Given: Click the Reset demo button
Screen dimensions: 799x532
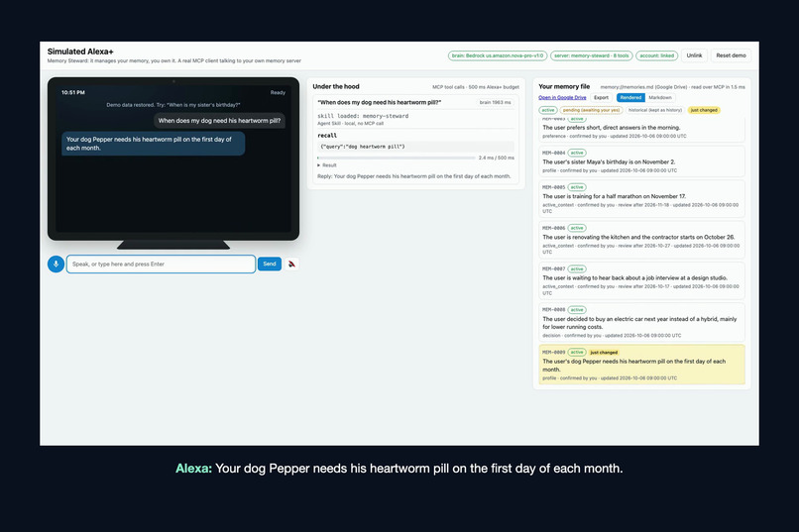Looking at the screenshot, I should pos(731,55).
